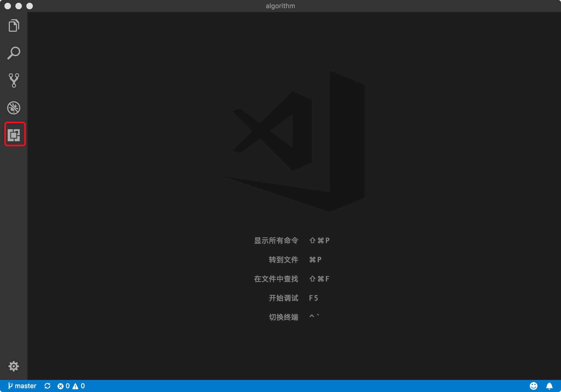Image resolution: width=561 pixels, height=392 pixels.
Task: Click the algorithm window title
Action: point(280,6)
